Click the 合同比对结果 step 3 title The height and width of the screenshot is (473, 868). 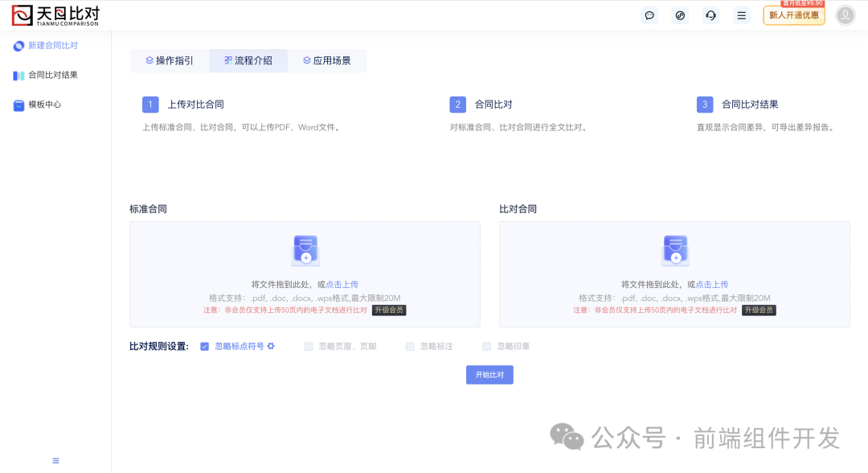(750, 104)
